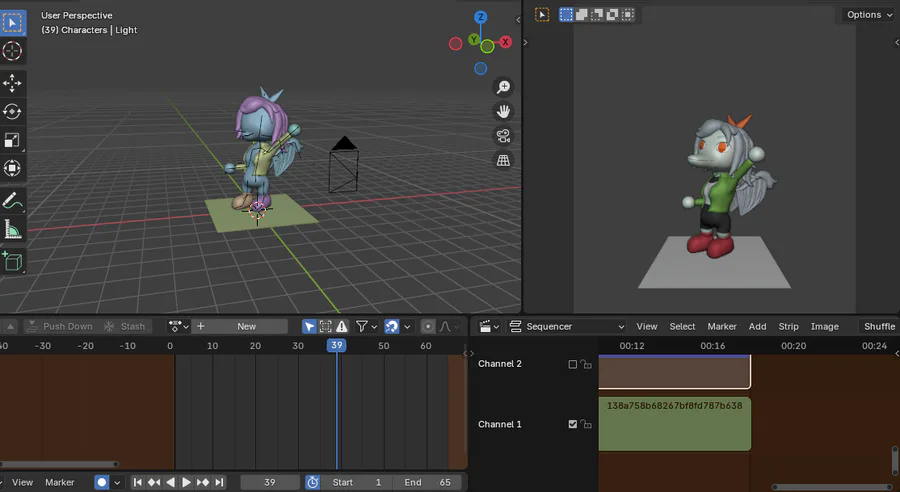
Task: Set selection mode to Intersect
Action: pyautogui.click(x=628, y=15)
